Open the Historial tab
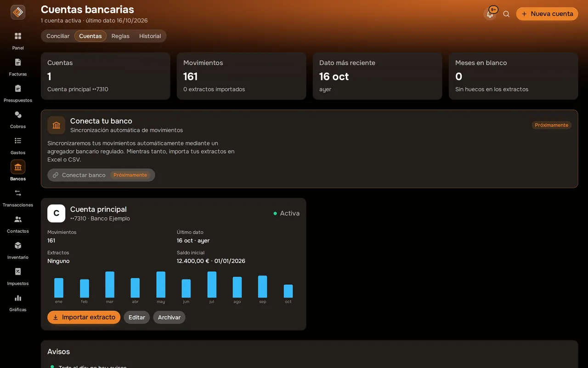 point(150,36)
